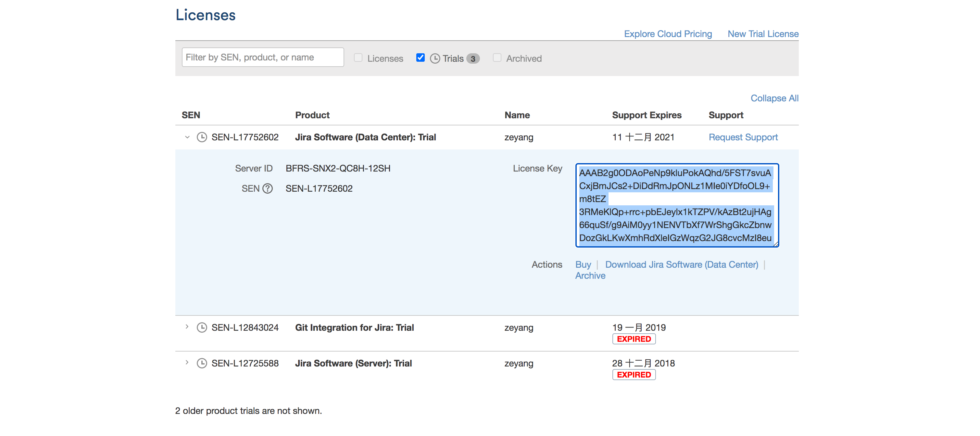Click Jira Software (Server): Trial product name
This screenshot has width=980, height=436.
353,363
